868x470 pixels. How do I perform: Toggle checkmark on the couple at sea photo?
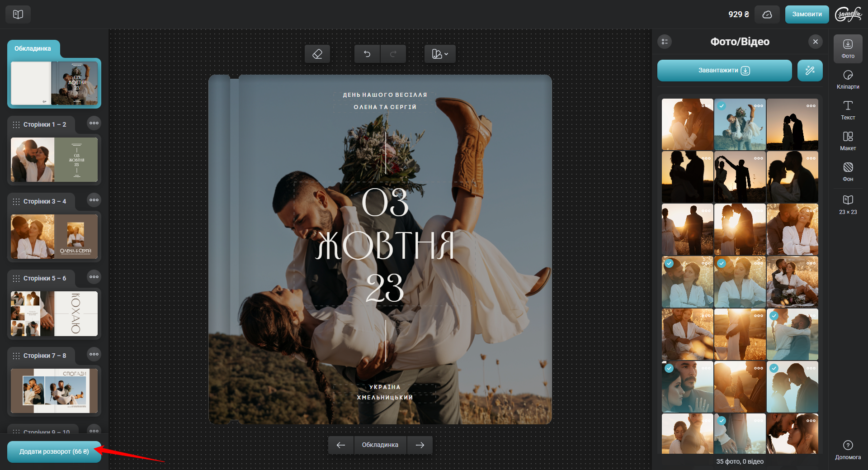point(774,316)
